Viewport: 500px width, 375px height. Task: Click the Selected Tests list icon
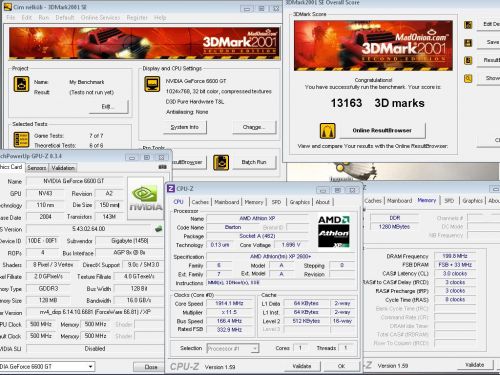point(21,140)
